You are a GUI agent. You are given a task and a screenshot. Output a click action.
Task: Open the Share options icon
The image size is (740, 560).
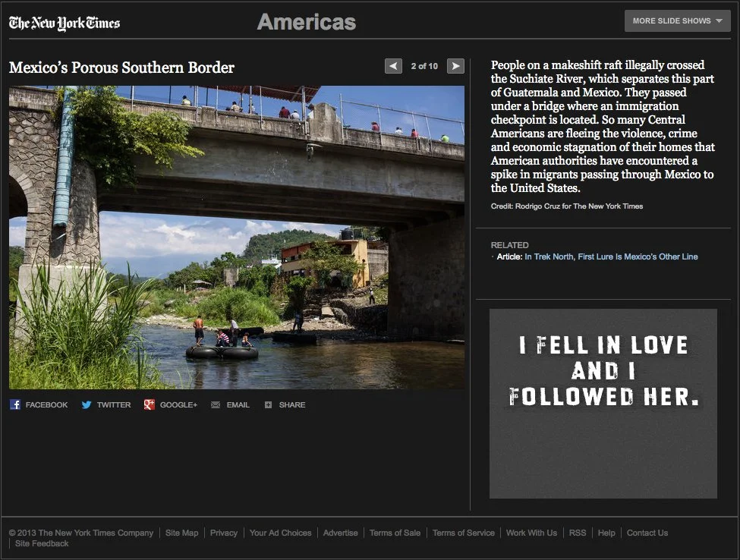[x=285, y=404]
